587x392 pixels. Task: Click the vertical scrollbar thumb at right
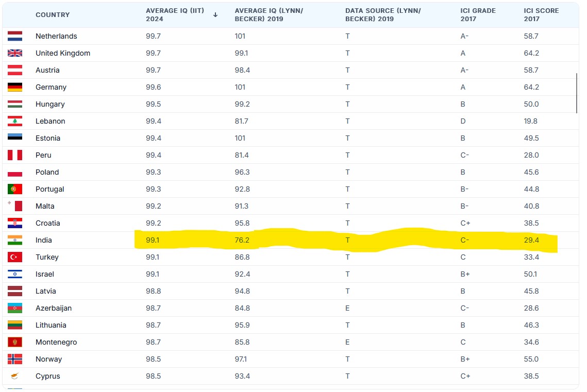(x=577, y=93)
